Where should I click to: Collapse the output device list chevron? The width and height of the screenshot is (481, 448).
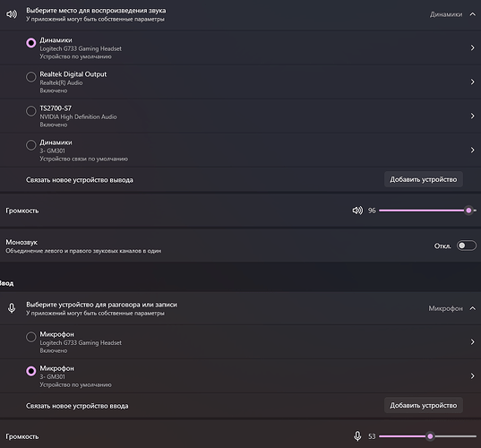click(x=473, y=14)
